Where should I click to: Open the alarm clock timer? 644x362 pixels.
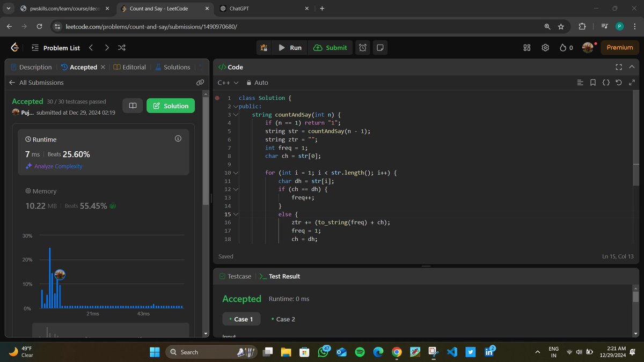[363, 48]
